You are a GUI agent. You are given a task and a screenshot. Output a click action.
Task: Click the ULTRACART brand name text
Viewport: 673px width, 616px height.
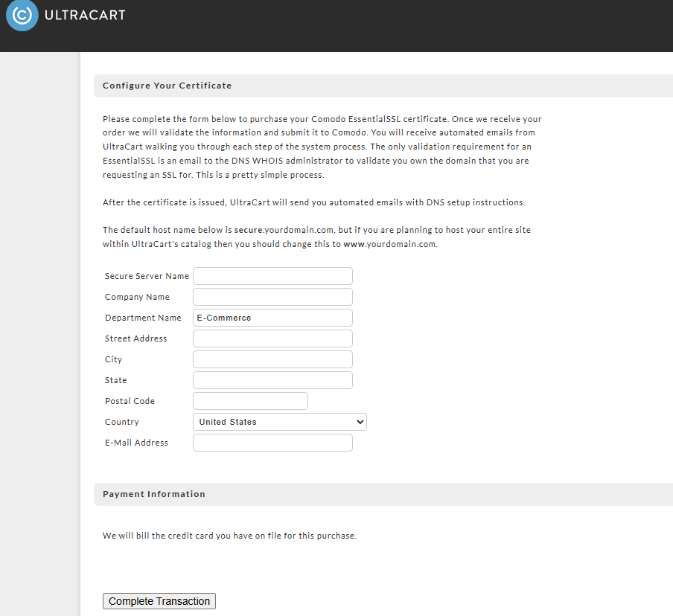85,15
